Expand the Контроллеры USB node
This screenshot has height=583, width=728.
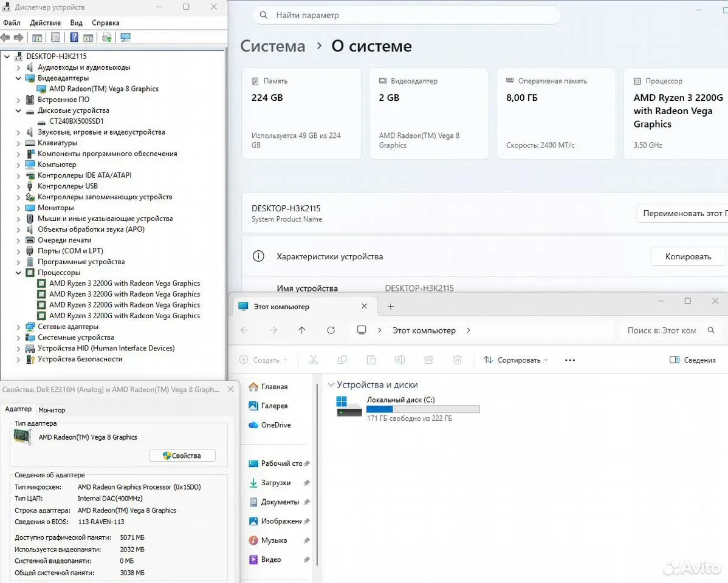coord(19,186)
